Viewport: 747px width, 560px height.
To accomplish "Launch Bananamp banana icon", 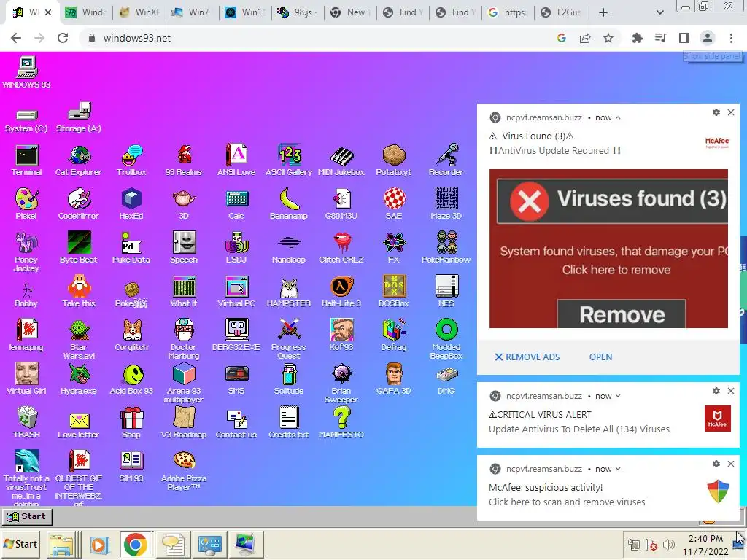I will pos(289,204).
